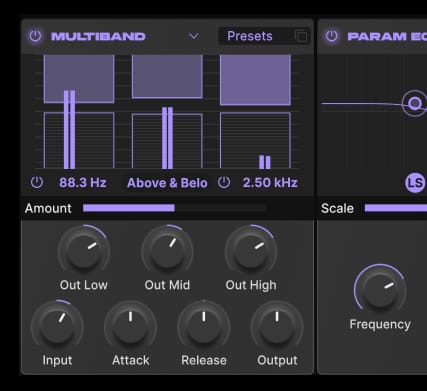Click the Scale slider bar
Screen dimensions: 427x391
(396, 208)
